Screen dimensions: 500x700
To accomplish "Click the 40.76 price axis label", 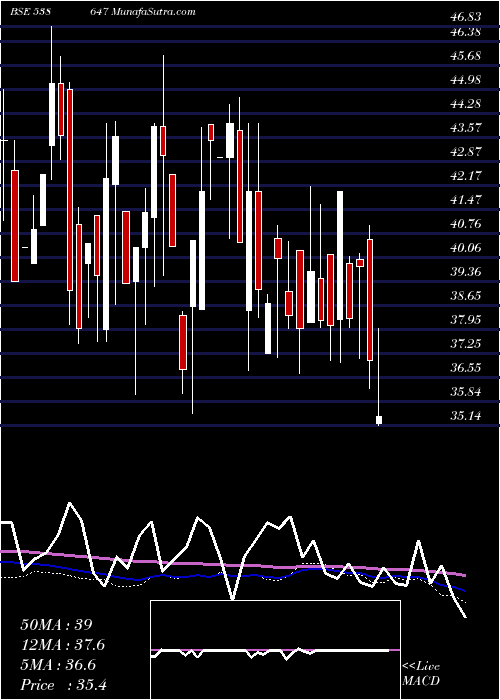I will coord(466,224).
